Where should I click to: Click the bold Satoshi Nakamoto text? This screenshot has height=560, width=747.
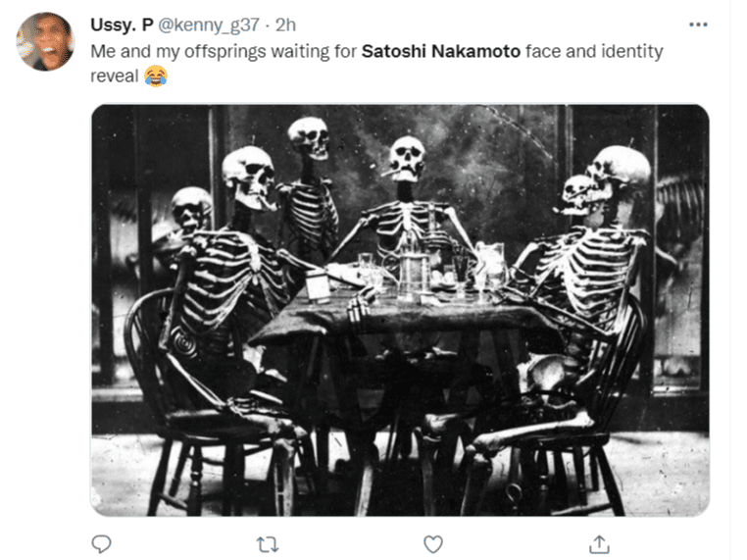click(x=441, y=51)
